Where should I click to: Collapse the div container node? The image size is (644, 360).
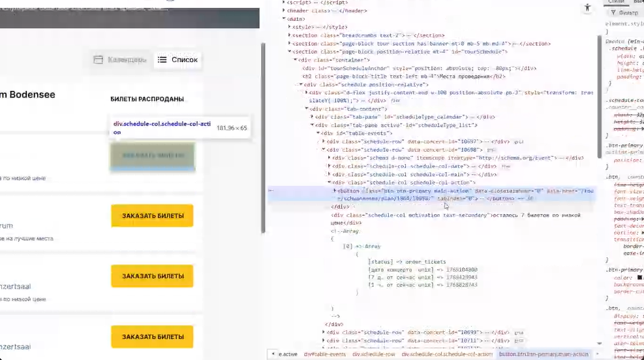click(x=296, y=60)
